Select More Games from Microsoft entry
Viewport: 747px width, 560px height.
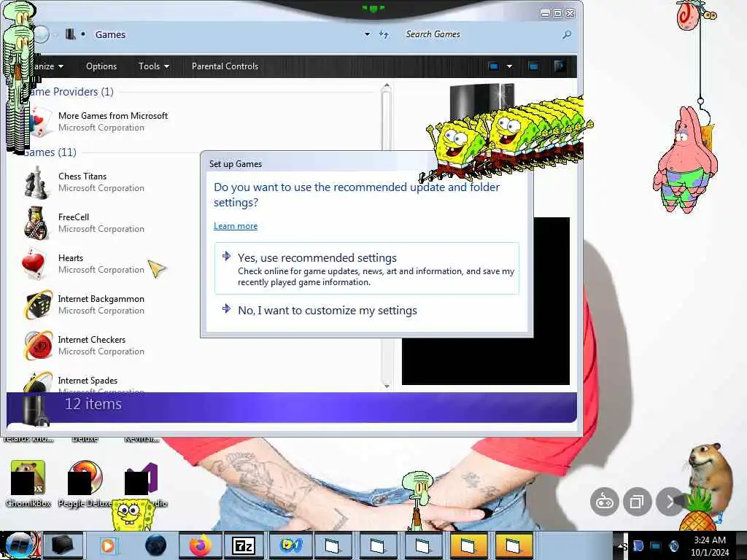point(98,122)
